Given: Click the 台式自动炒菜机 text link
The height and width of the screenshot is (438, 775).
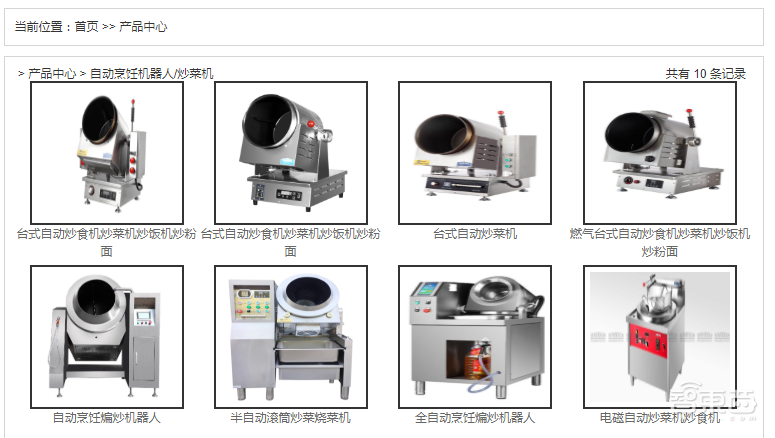Looking at the screenshot, I should tap(475, 234).
